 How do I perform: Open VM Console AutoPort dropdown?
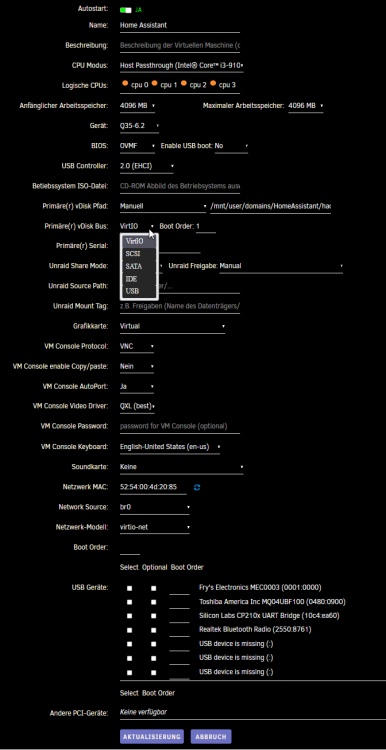point(137,386)
